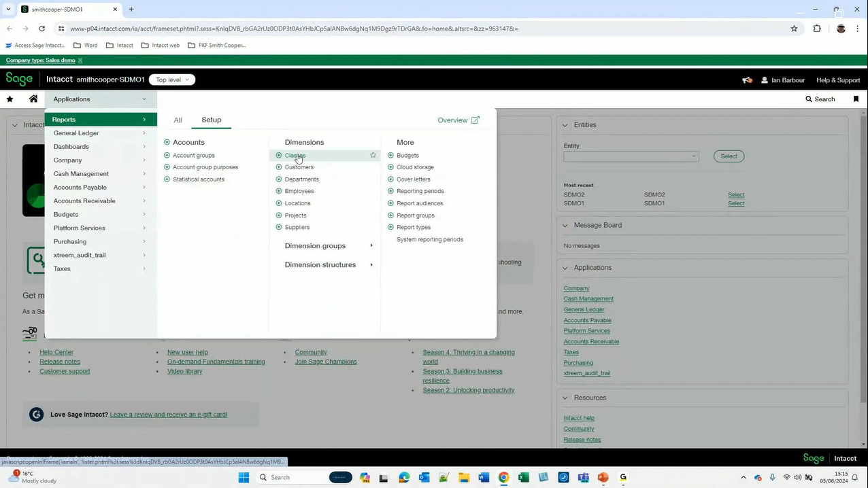Bookmark this page with browser star icon
Screen dimensions: 868x488
coord(794,29)
